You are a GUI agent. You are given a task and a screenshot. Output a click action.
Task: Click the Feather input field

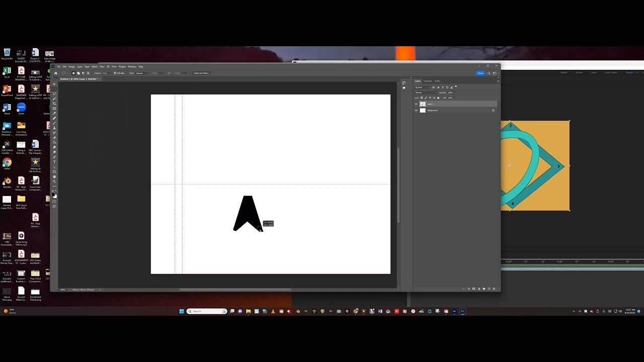[x=107, y=73]
